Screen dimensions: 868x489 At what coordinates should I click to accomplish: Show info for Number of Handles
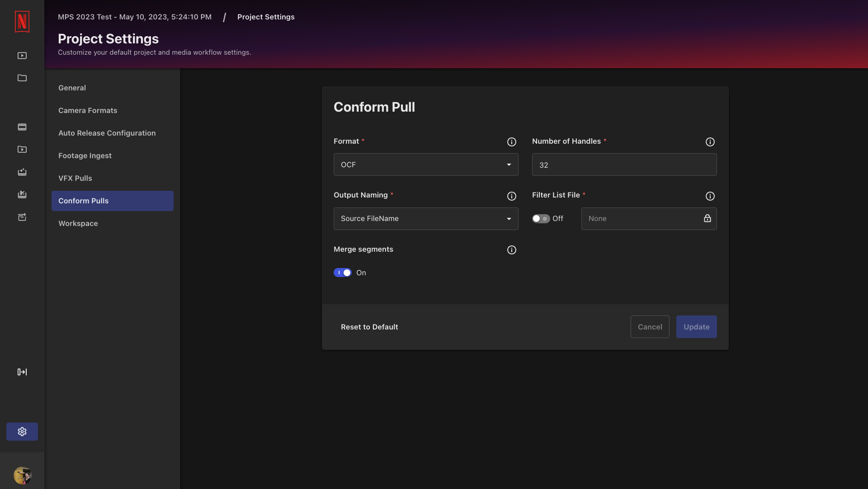[710, 142]
